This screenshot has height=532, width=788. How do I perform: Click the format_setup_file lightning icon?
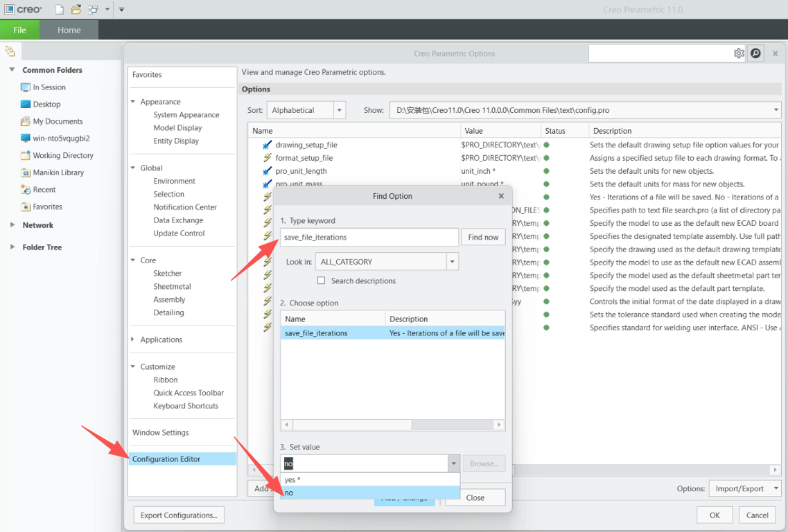coord(267,158)
